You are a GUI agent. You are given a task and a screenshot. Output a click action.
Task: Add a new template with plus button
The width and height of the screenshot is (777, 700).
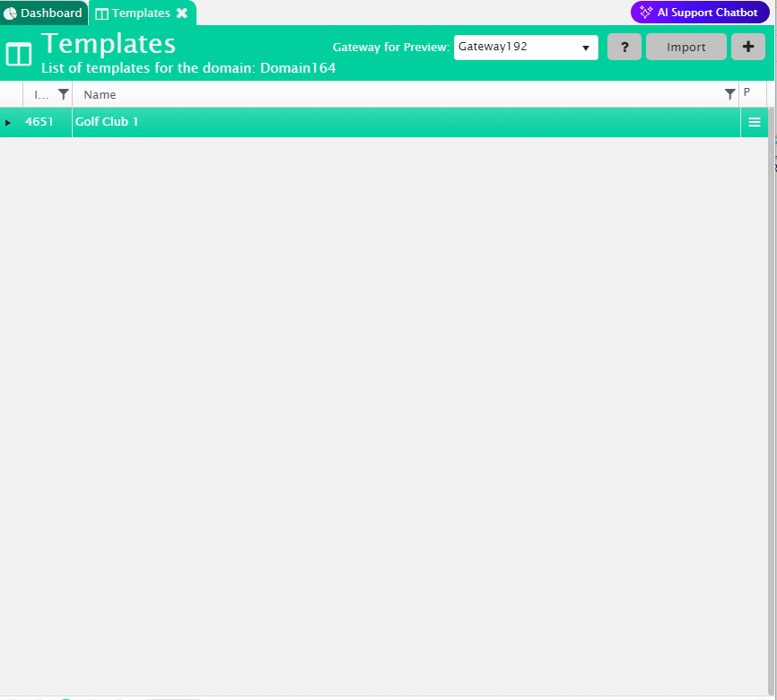748,47
